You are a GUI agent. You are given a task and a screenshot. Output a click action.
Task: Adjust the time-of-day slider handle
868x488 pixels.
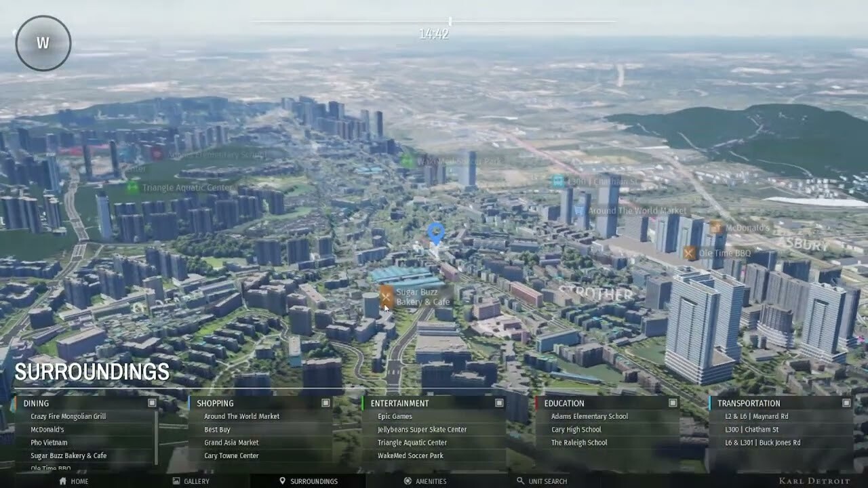coord(450,22)
